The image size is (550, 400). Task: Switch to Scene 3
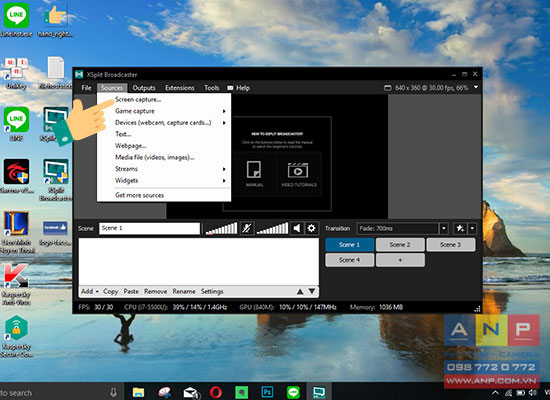tap(451, 245)
